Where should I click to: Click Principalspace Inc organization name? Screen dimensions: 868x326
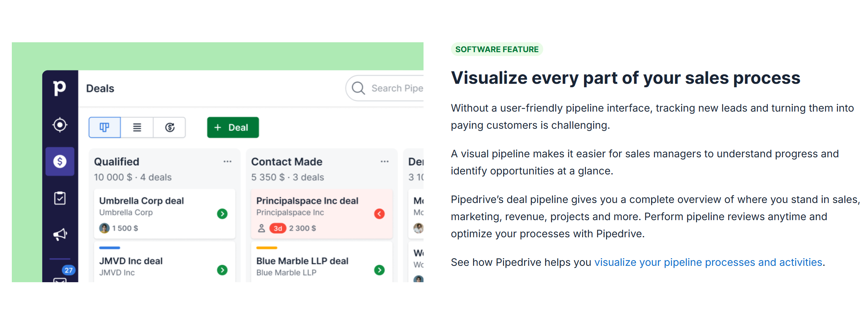290,213
